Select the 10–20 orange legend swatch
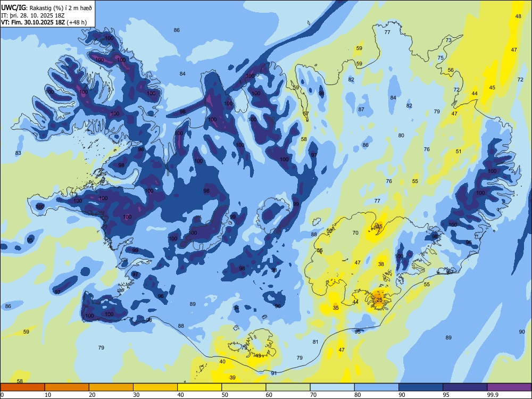This screenshot has height=399, width=532. pyautogui.click(x=67, y=387)
